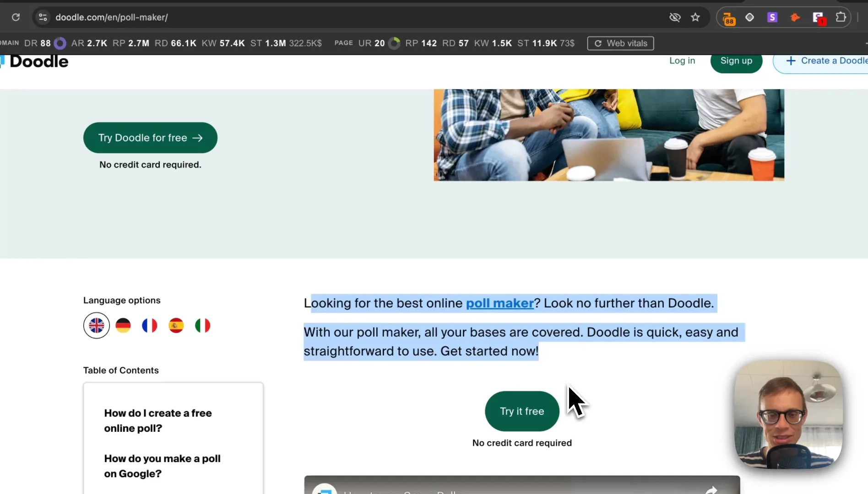Click the UR 20 page rating metric
The height and width of the screenshot is (494, 868).
click(379, 43)
